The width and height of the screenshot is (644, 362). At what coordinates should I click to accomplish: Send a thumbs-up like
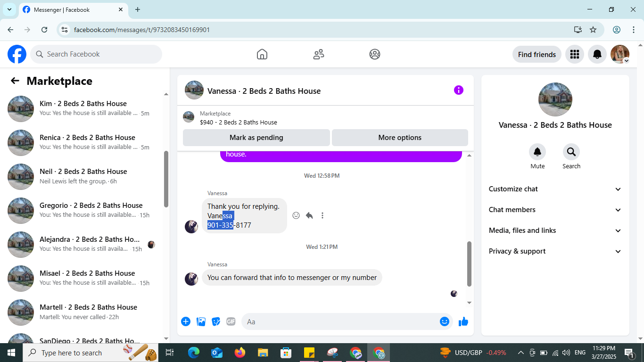tap(463, 321)
